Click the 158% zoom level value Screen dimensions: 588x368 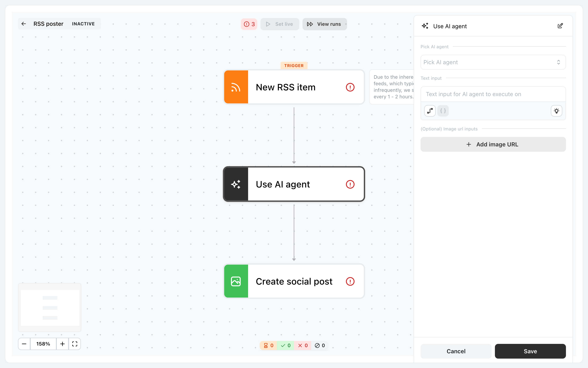click(x=43, y=344)
